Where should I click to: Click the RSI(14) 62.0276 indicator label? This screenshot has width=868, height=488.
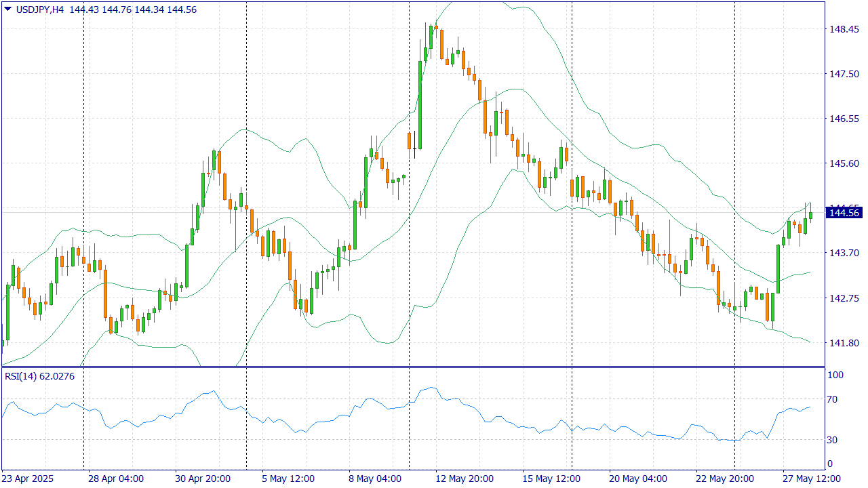39,375
